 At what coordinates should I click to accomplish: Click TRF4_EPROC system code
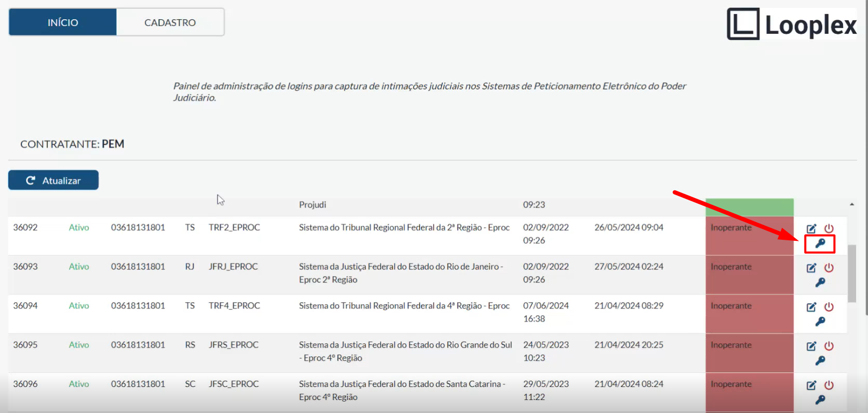click(x=234, y=305)
